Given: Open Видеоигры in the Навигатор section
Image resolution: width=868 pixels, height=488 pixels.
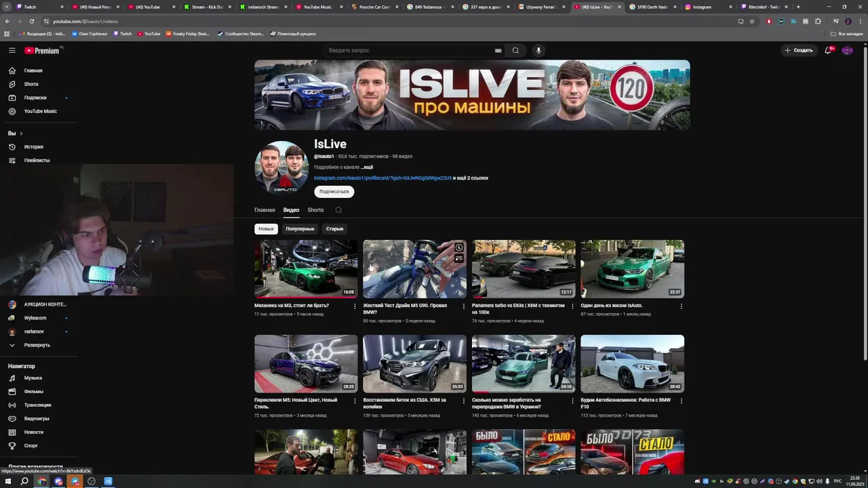Looking at the screenshot, I should pyautogui.click(x=38, y=419).
